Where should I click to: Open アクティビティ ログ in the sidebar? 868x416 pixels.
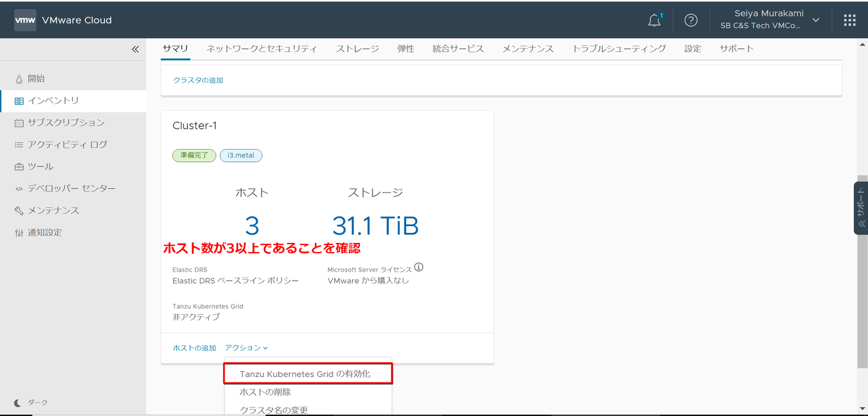(73, 145)
